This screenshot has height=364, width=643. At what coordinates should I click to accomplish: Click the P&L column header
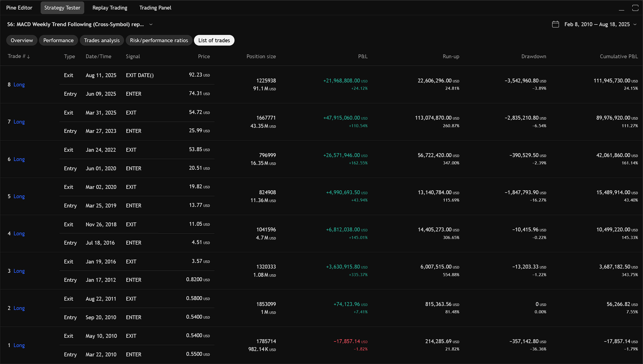[x=363, y=56]
